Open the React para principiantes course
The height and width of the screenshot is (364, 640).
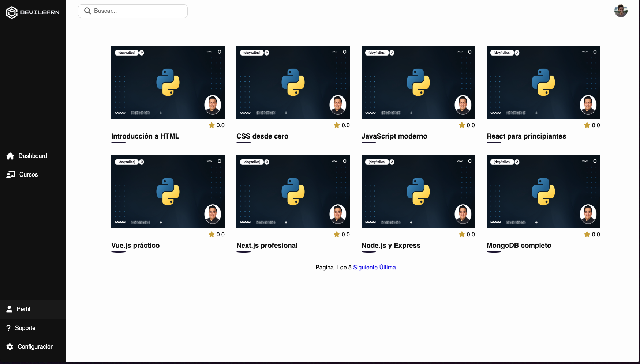[526, 136]
